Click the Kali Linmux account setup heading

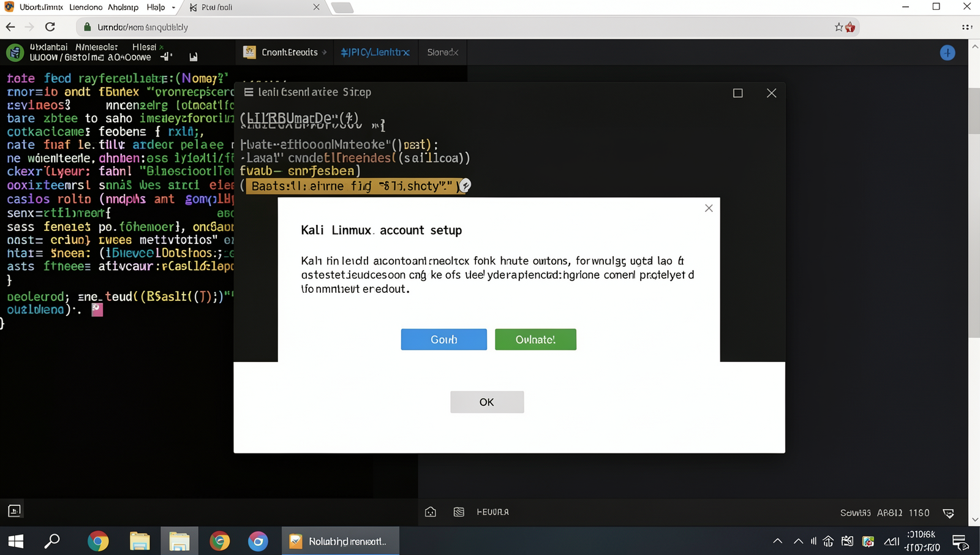[x=382, y=230]
